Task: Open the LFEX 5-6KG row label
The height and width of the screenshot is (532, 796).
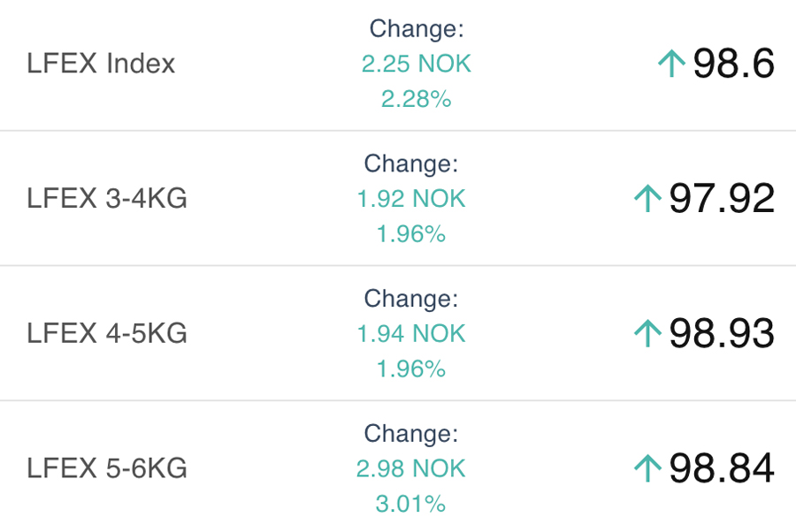Action: (x=107, y=468)
